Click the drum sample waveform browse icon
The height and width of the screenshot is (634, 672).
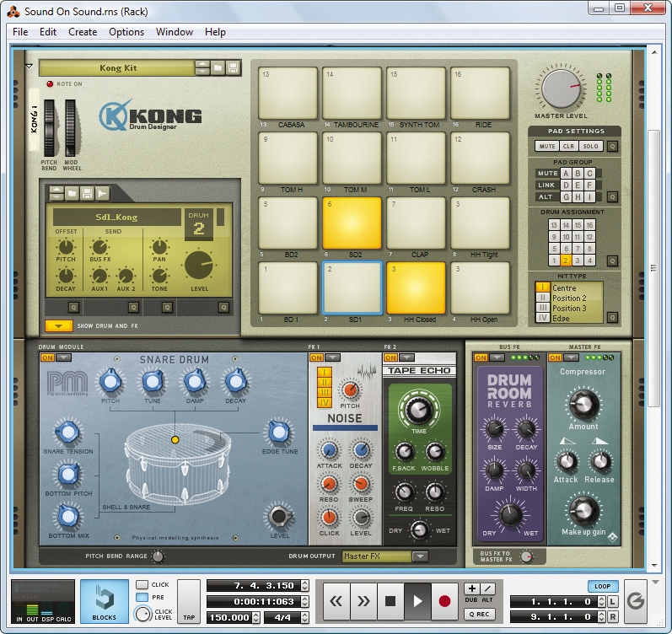click(x=102, y=194)
